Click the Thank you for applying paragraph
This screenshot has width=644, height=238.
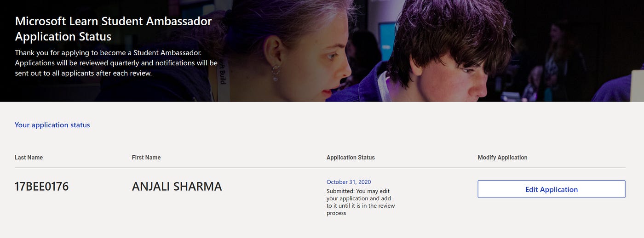pyautogui.click(x=116, y=63)
